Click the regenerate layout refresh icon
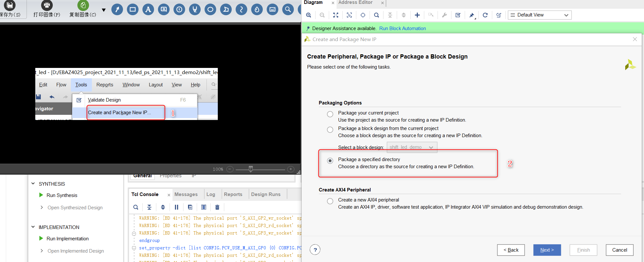The width and height of the screenshot is (644, 262). 485,15
